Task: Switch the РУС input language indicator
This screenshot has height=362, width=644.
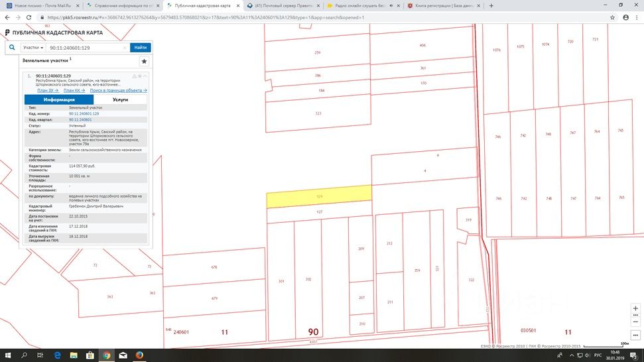Action: (x=598, y=355)
